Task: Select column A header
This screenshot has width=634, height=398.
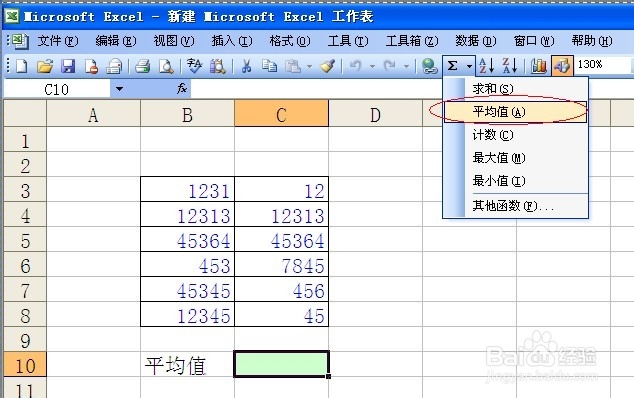Action: point(93,115)
